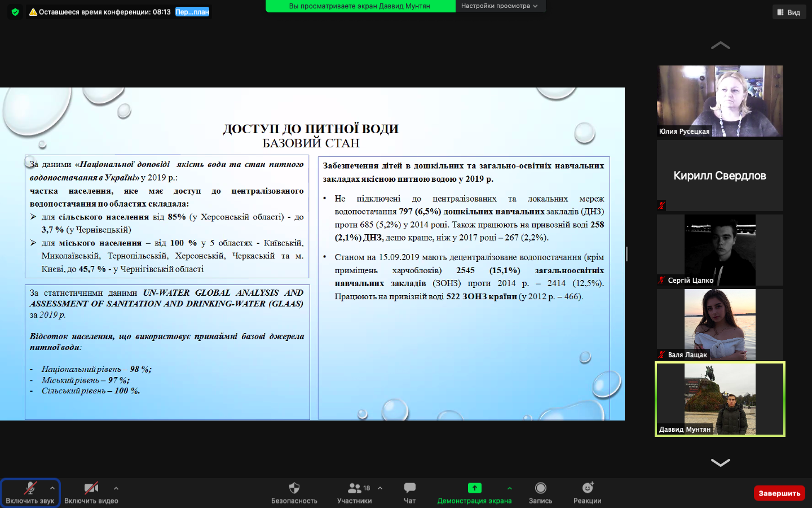Click the green encryption shield icon
The image size is (812, 508).
(x=15, y=12)
